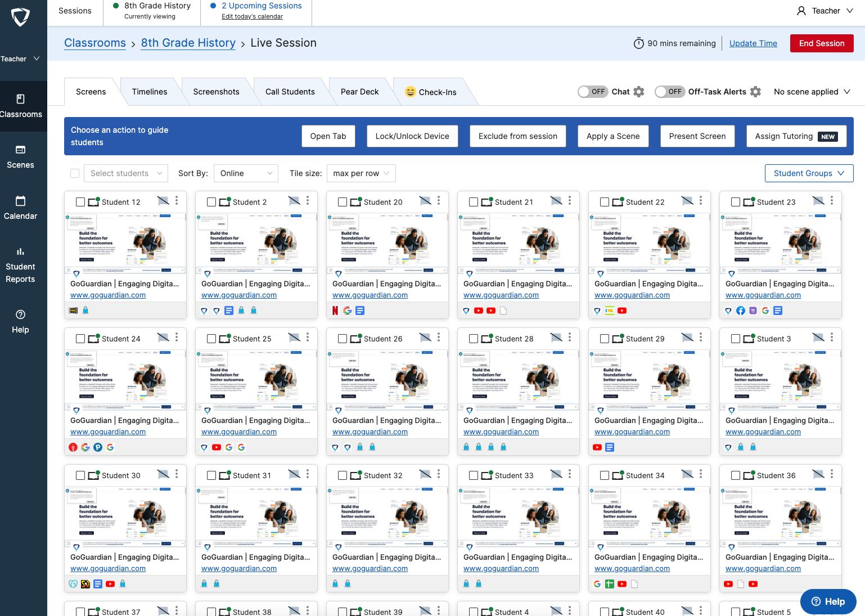
Task: Click the Lock/Unlock Device button
Action: pyautogui.click(x=412, y=136)
